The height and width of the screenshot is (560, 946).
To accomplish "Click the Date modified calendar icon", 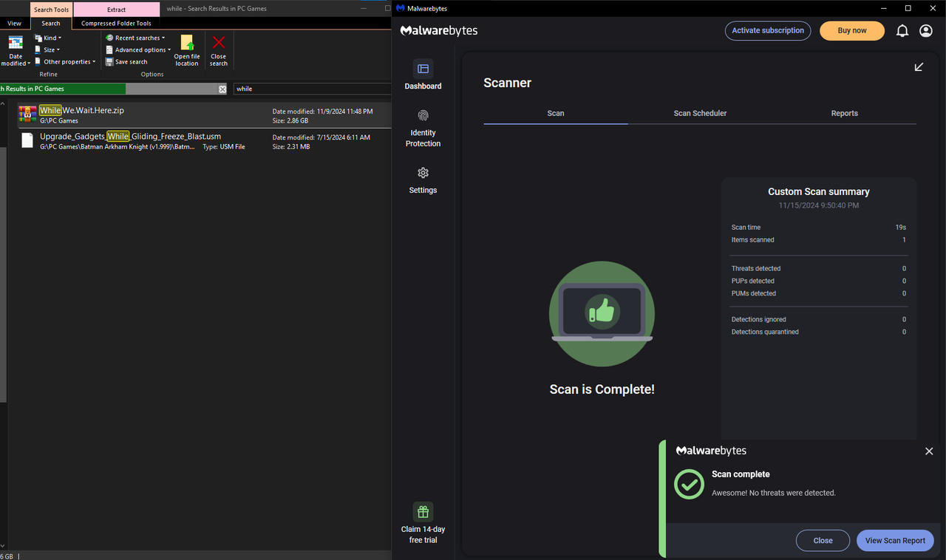I will point(16,42).
